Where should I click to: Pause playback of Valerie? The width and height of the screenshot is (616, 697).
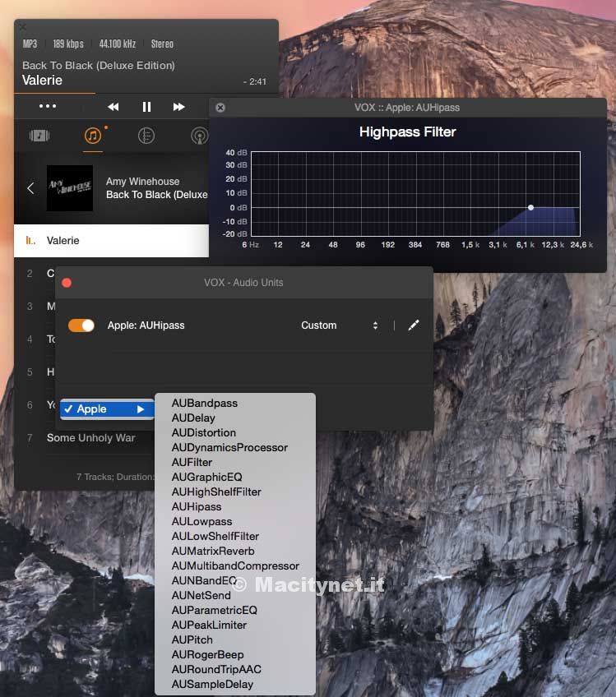[146, 107]
